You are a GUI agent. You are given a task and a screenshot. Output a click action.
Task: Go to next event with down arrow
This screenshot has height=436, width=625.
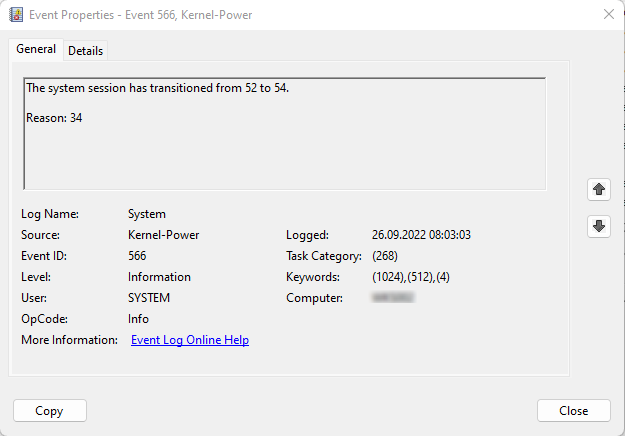[x=599, y=226]
